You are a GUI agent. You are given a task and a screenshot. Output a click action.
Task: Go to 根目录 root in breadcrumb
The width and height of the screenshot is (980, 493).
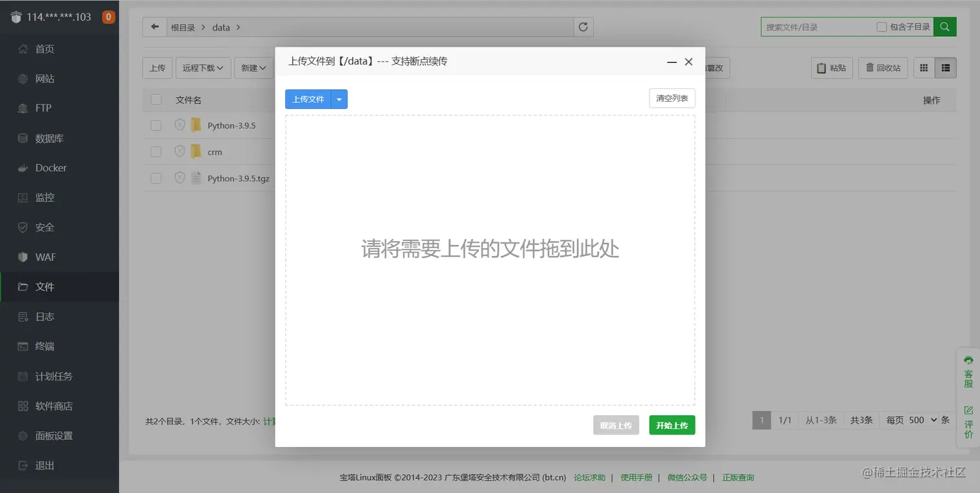point(183,27)
